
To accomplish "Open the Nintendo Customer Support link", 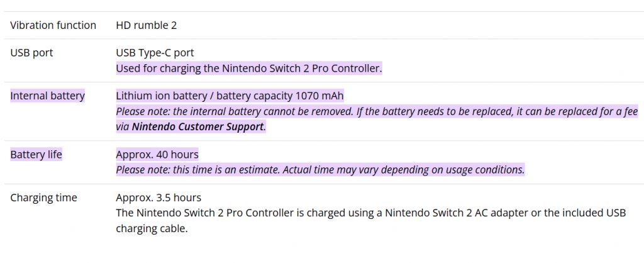I will (x=197, y=126).
